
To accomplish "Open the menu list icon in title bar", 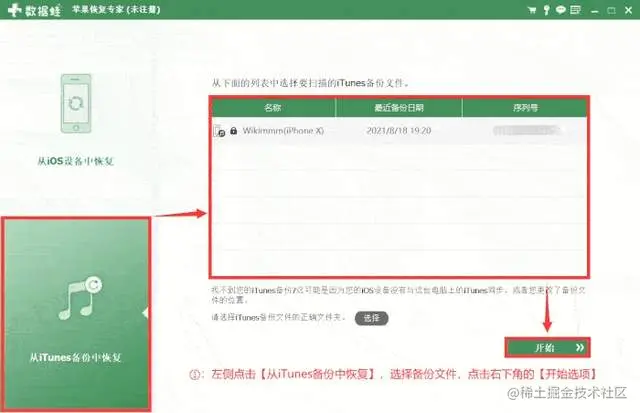I will [576, 10].
